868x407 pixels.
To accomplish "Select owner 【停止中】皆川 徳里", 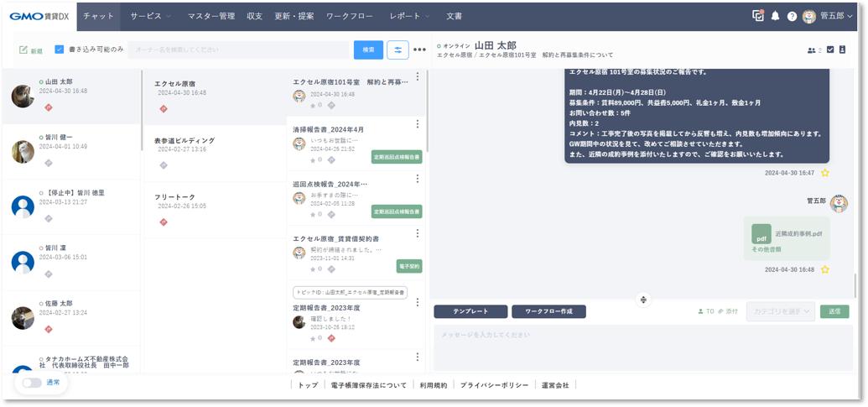I will point(70,207).
